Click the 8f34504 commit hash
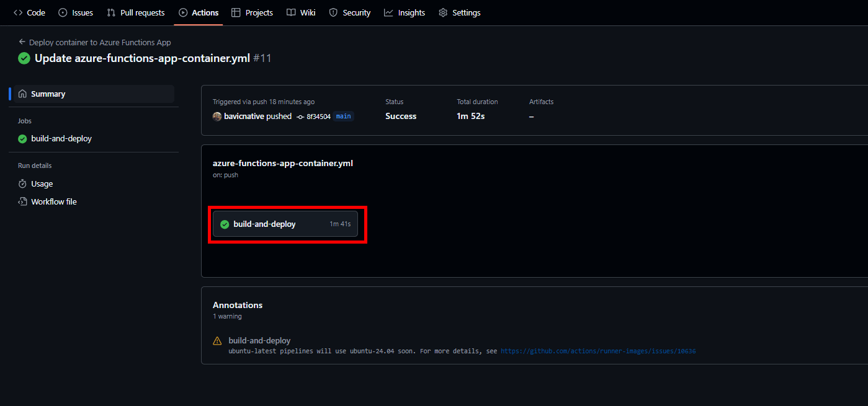The image size is (868, 406). (318, 117)
